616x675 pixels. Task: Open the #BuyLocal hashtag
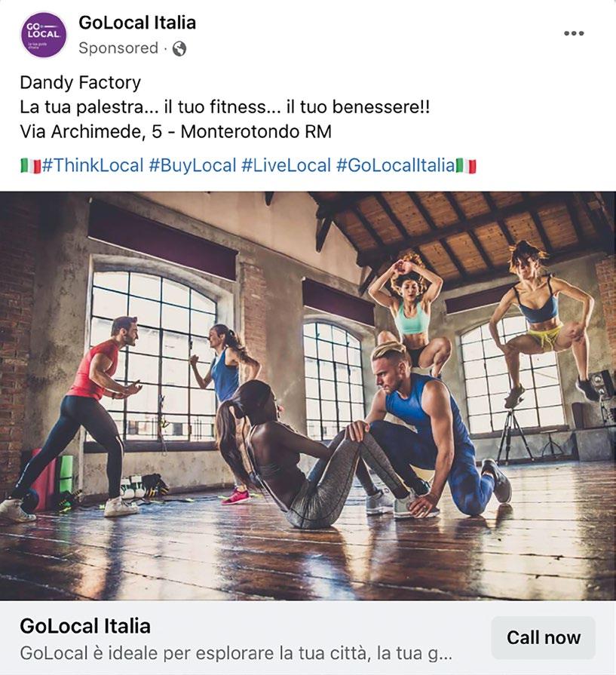[192, 165]
